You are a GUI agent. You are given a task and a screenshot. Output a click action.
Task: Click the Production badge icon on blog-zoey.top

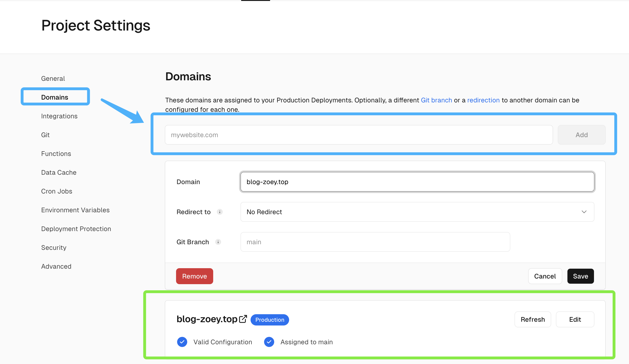click(x=270, y=320)
